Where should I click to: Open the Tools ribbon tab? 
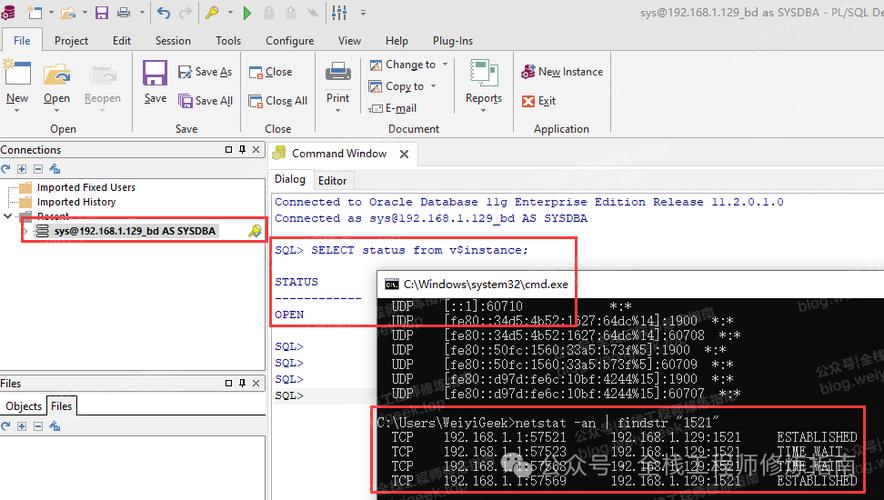click(228, 41)
